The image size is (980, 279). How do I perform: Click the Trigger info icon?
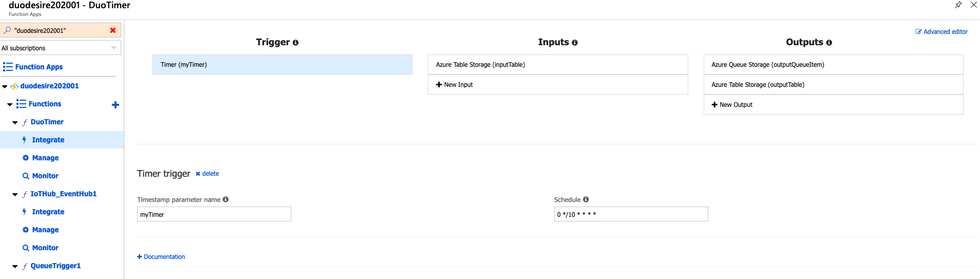(296, 43)
